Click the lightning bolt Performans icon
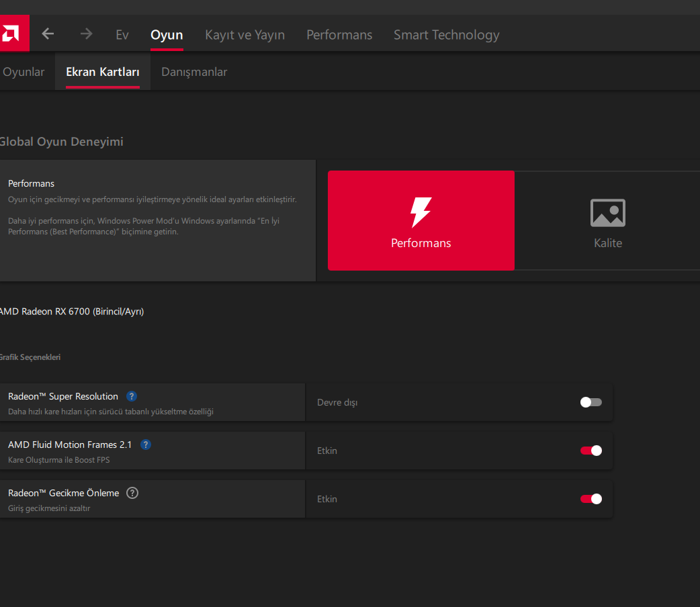 [421, 212]
